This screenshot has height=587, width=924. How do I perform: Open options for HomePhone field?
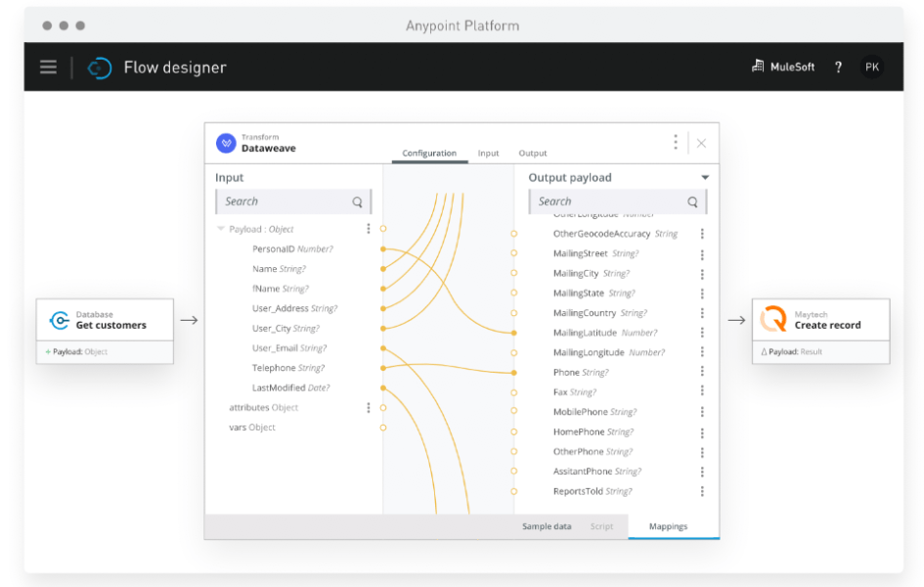(x=702, y=433)
